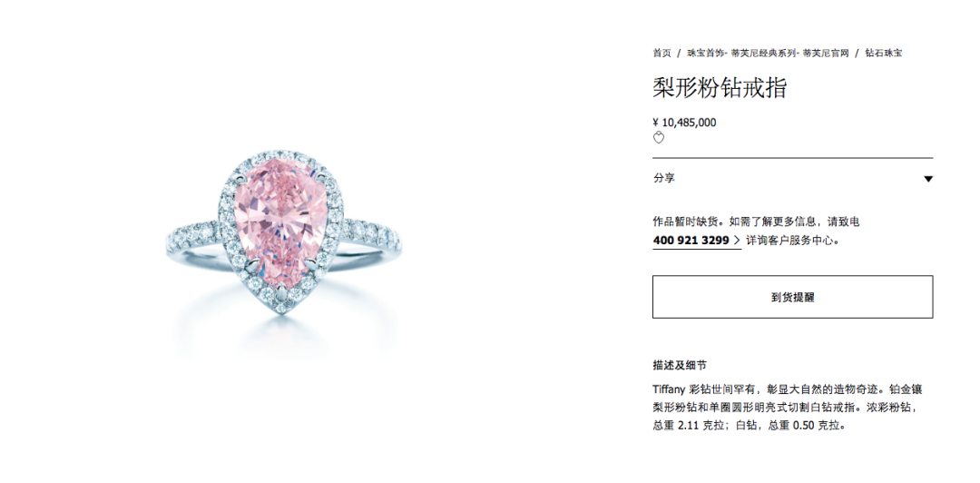
Task: Click the 描述及细节 heading
Action: (x=680, y=365)
